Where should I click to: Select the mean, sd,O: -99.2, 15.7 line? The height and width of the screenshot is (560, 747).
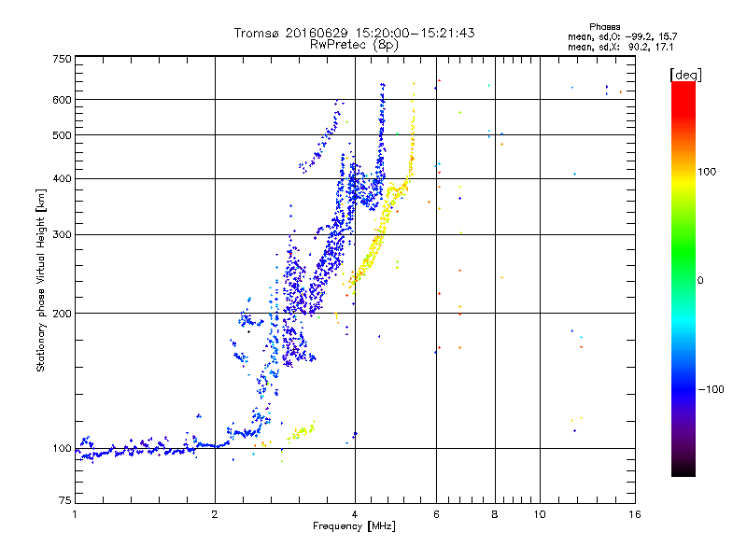coord(622,36)
